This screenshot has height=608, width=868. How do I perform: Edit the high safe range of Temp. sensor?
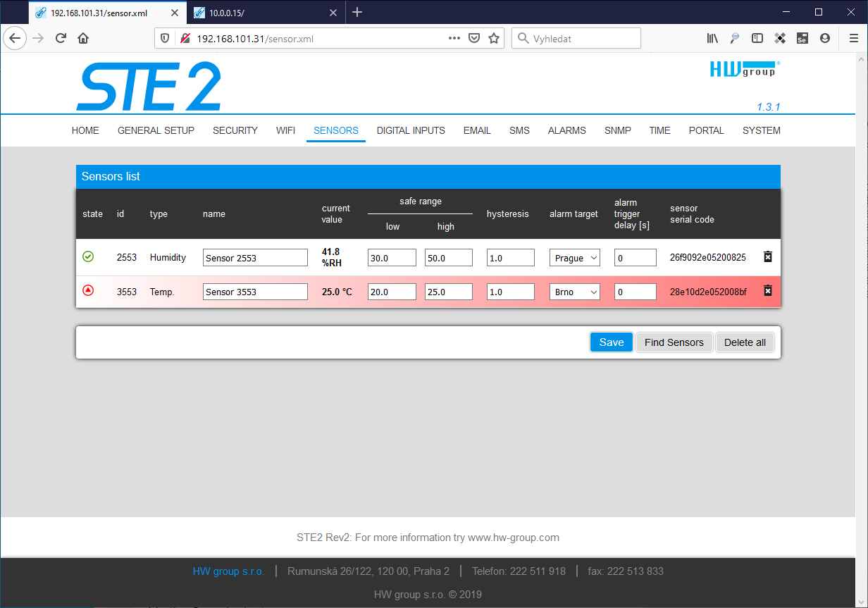click(449, 292)
